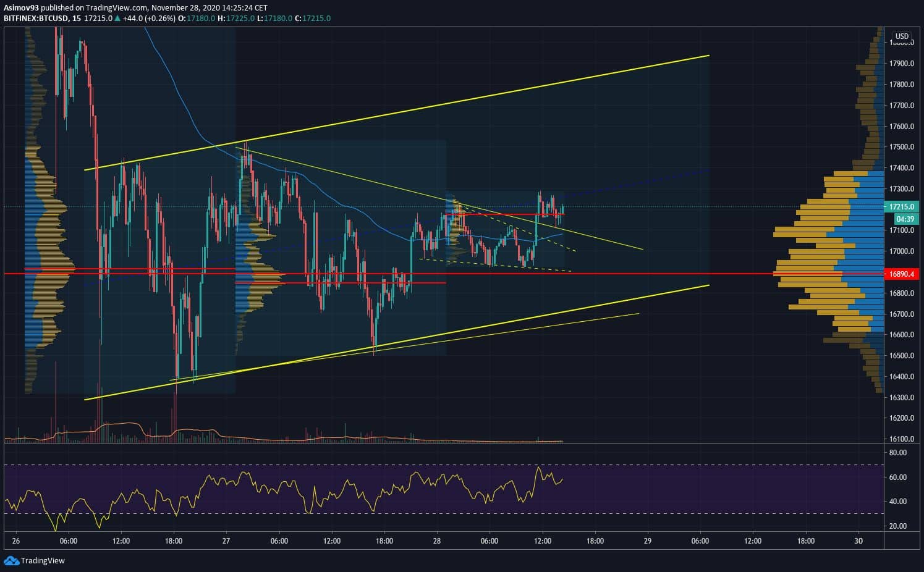Select the BITFINEX:BTCUSD symbol title

[x=35, y=19]
